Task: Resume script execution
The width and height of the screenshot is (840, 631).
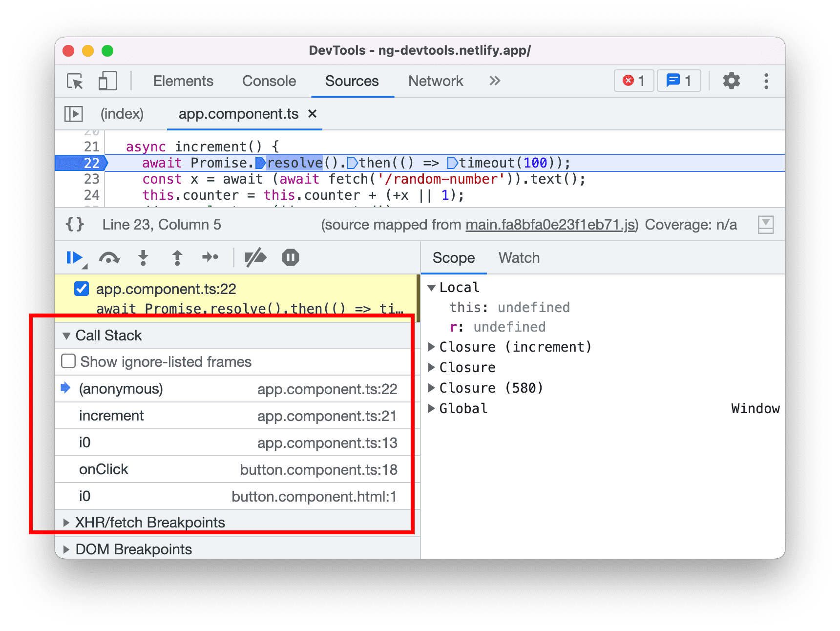Action: (x=74, y=257)
